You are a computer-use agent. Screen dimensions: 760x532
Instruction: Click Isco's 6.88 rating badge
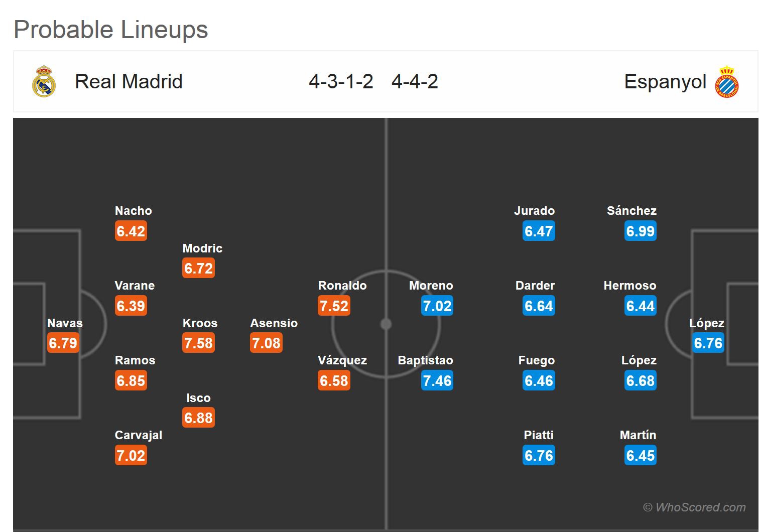[x=198, y=418]
